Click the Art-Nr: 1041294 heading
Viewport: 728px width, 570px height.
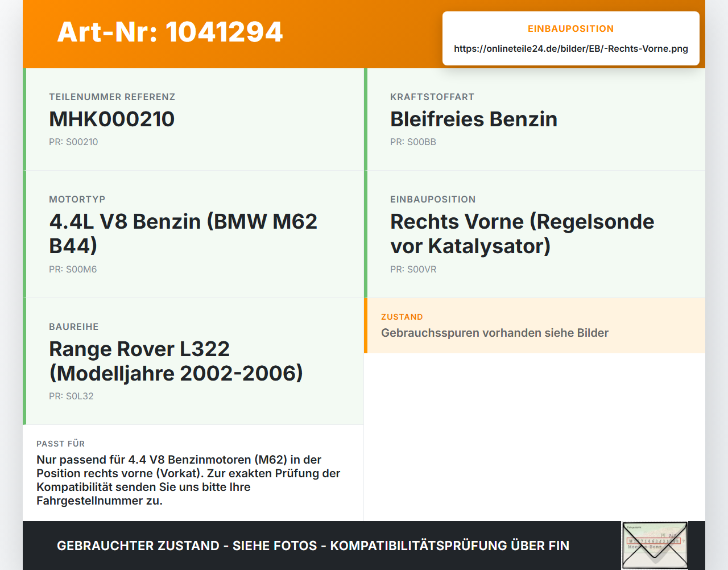coord(170,32)
